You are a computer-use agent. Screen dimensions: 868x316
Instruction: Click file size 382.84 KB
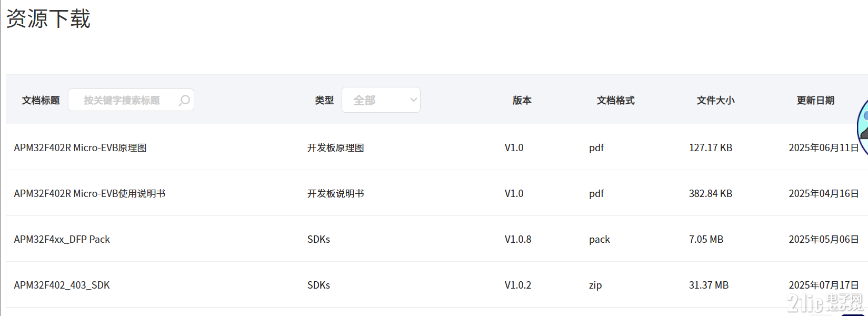pos(711,194)
